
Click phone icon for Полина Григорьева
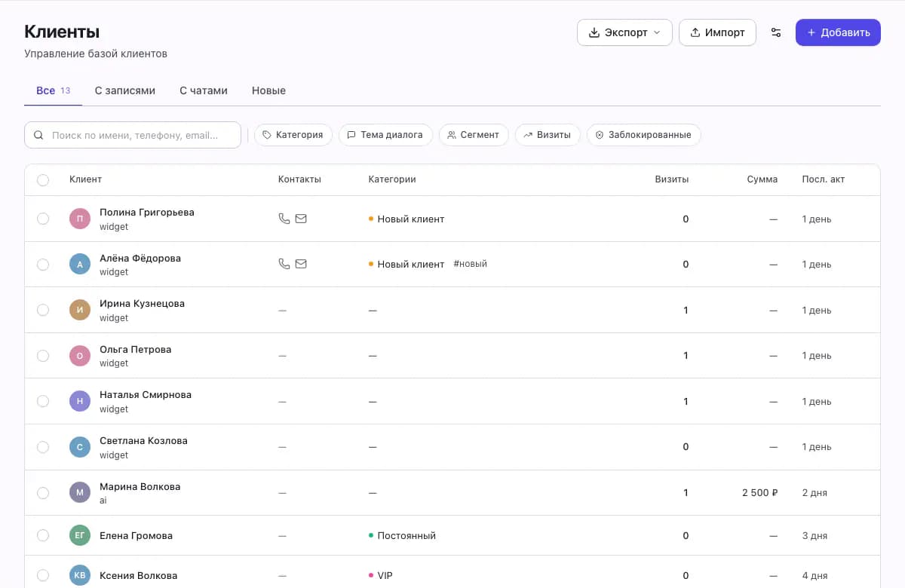[x=284, y=219]
